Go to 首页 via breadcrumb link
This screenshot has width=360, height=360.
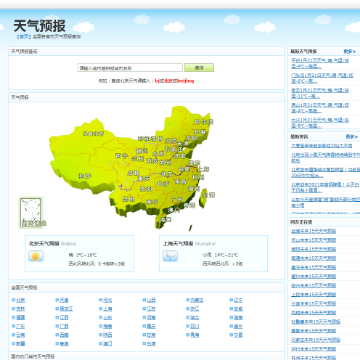point(23,37)
